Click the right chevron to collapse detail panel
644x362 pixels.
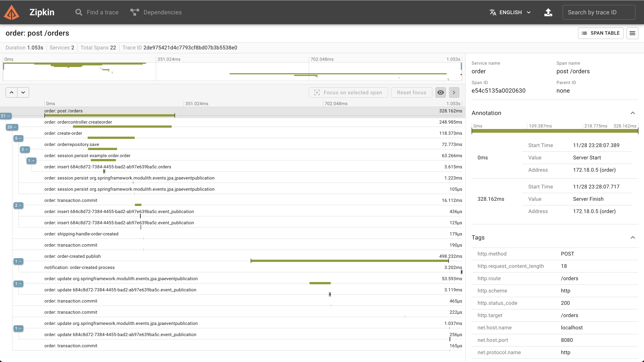[x=454, y=92]
